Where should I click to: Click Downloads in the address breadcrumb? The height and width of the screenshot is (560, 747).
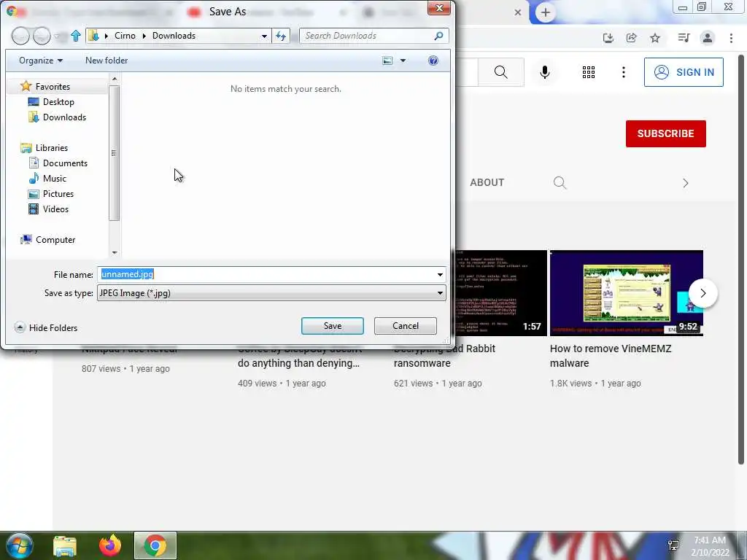[x=174, y=36]
